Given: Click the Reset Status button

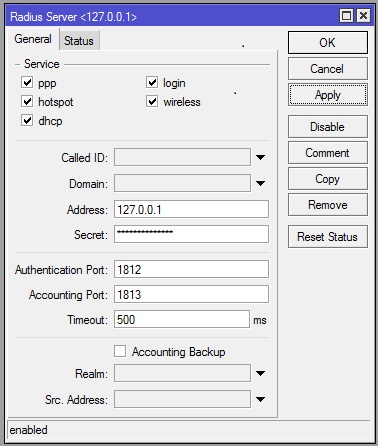Looking at the screenshot, I should (x=328, y=237).
